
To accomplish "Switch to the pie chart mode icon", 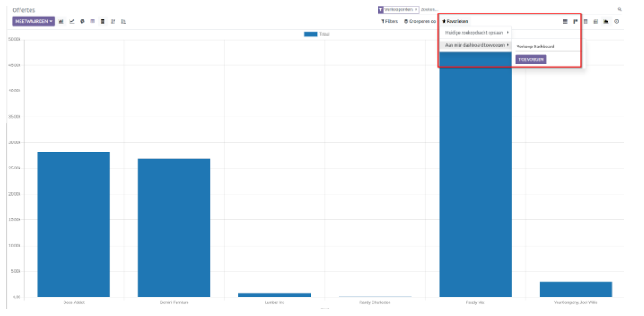I will [x=82, y=22].
